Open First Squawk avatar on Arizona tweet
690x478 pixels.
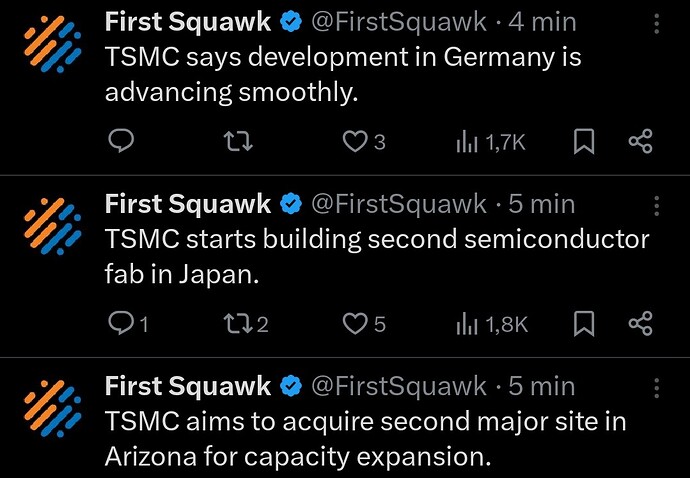point(51,409)
